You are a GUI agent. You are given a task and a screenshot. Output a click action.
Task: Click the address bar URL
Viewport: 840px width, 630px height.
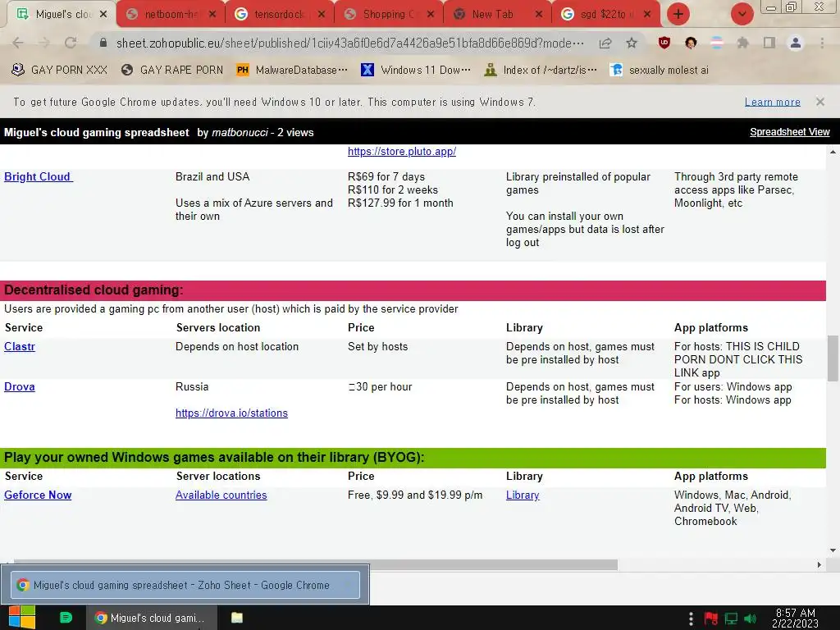pyautogui.click(x=349, y=43)
